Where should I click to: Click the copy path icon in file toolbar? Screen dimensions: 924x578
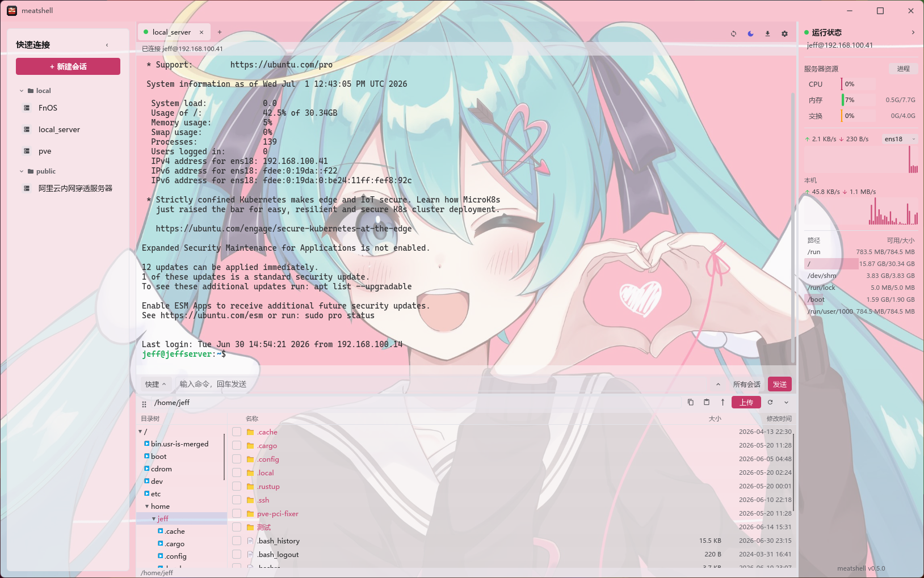691,402
